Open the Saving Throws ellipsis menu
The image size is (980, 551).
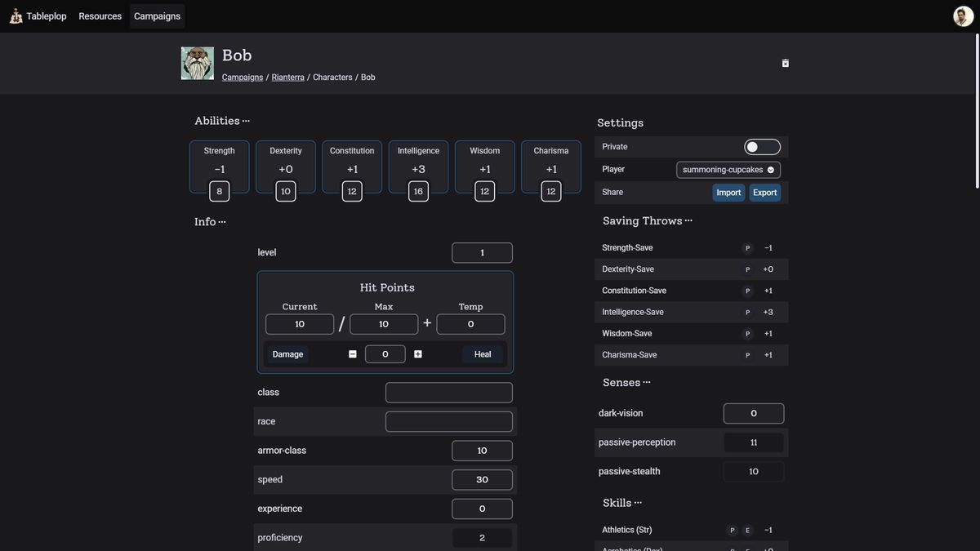pyautogui.click(x=688, y=221)
